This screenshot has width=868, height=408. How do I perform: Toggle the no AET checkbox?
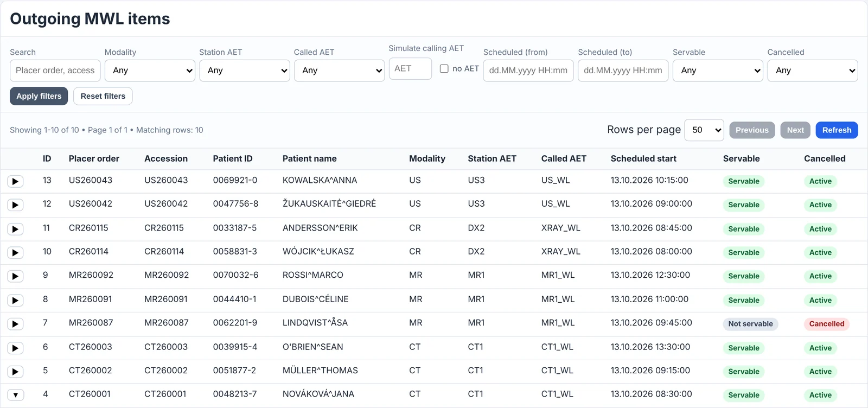pos(444,69)
